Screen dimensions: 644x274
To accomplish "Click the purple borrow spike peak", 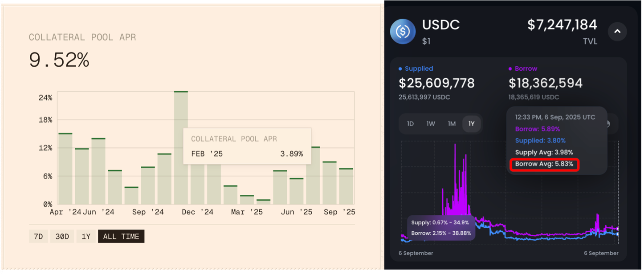I will (455, 145).
